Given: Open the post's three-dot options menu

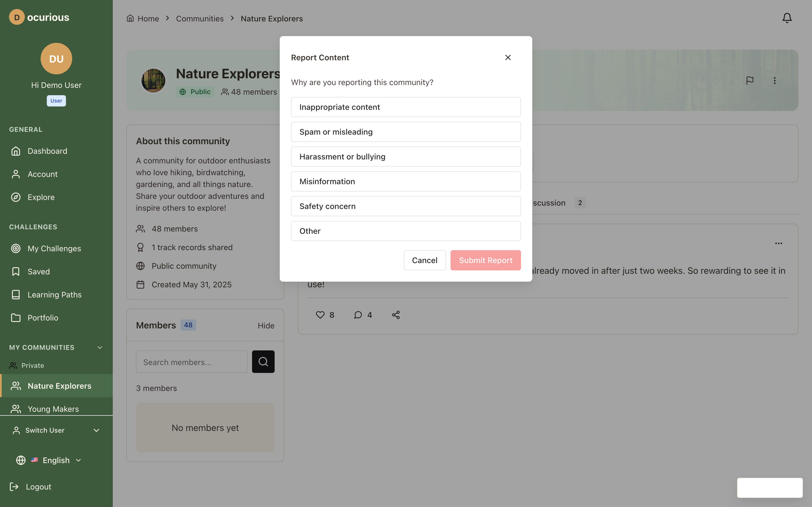Looking at the screenshot, I should 779,243.
